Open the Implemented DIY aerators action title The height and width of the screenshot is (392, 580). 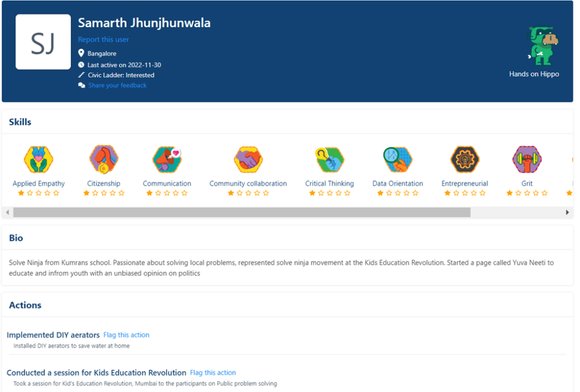coord(53,335)
